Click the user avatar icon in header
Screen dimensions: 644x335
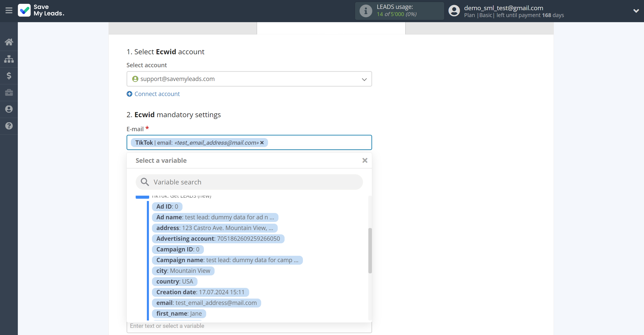tap(454, 11)
